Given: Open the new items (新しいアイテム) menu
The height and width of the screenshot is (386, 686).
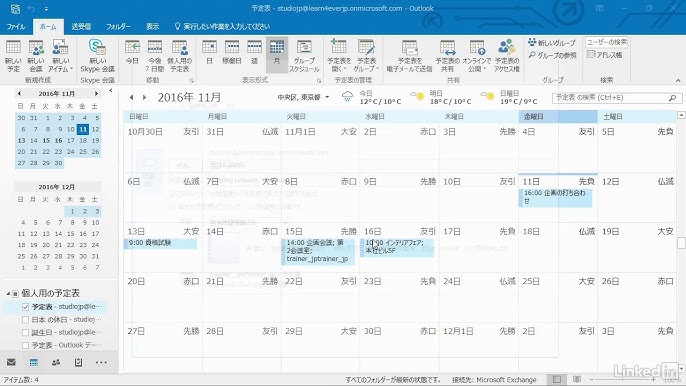Looking at the screenshot, I should (60, 56).
